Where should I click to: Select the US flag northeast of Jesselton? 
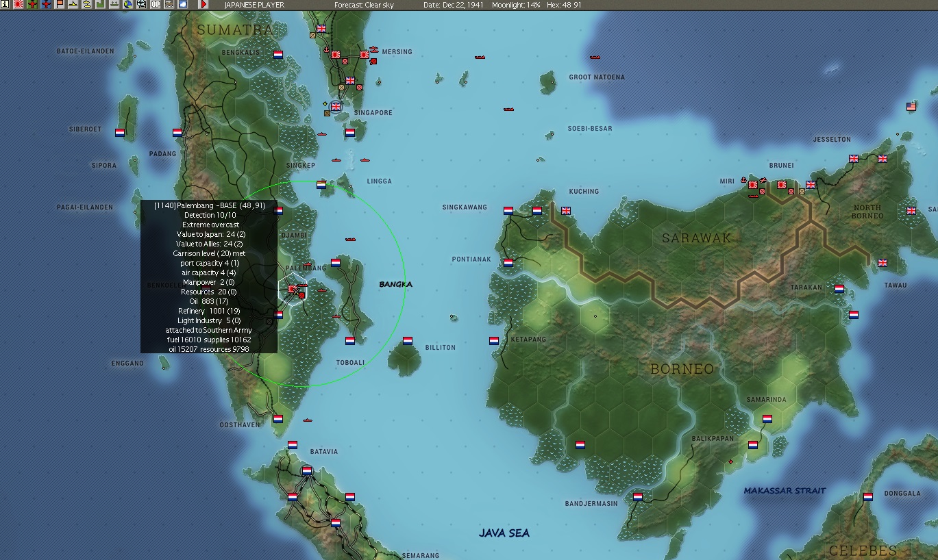(x=911, y=107)
